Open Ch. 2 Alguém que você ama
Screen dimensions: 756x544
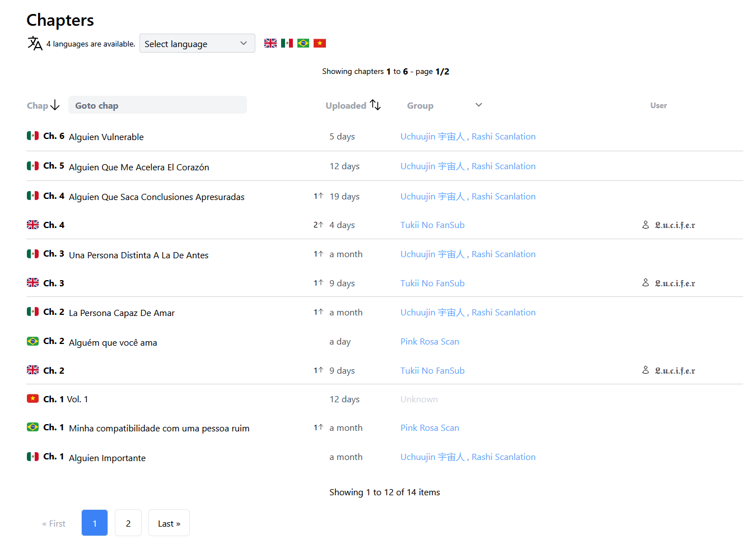tap(100, 342)
